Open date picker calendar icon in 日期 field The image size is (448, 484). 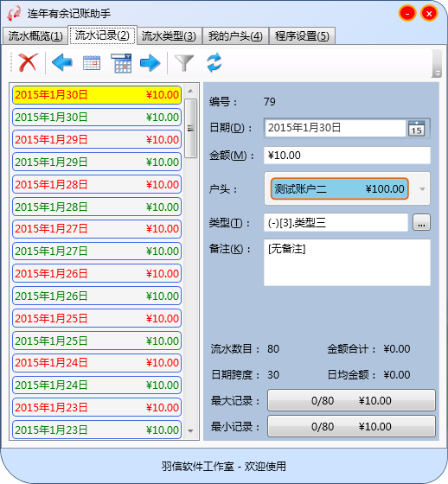(417, 128)
